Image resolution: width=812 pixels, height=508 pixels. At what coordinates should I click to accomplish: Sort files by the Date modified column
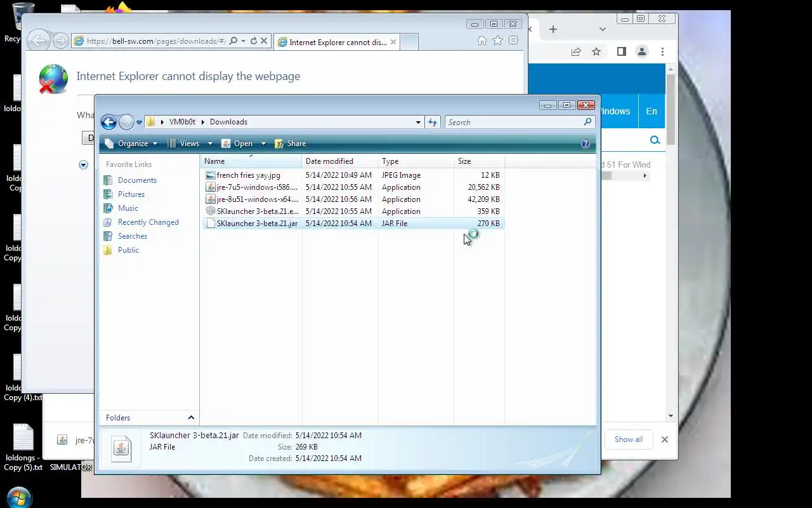pos(339,161)
